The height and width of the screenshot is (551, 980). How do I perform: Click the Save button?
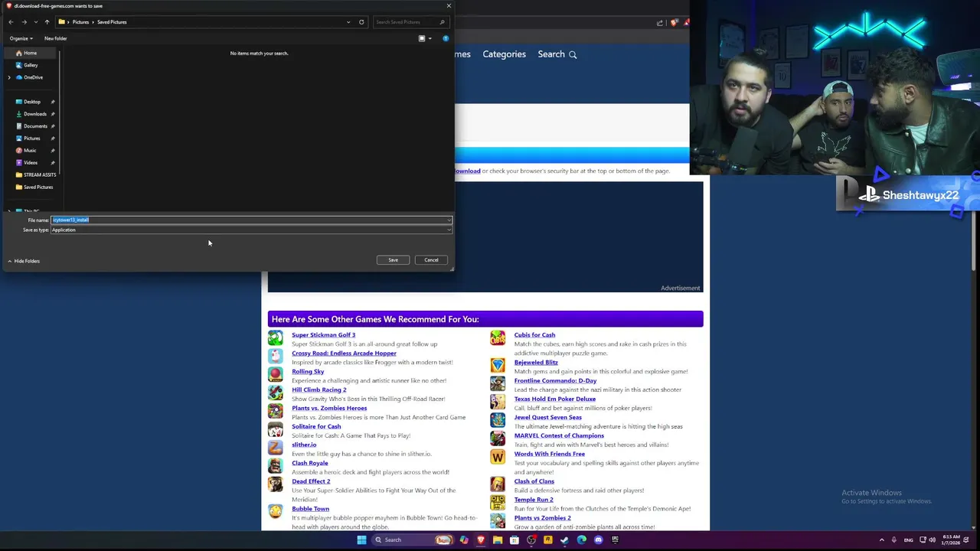pos(393,260)
